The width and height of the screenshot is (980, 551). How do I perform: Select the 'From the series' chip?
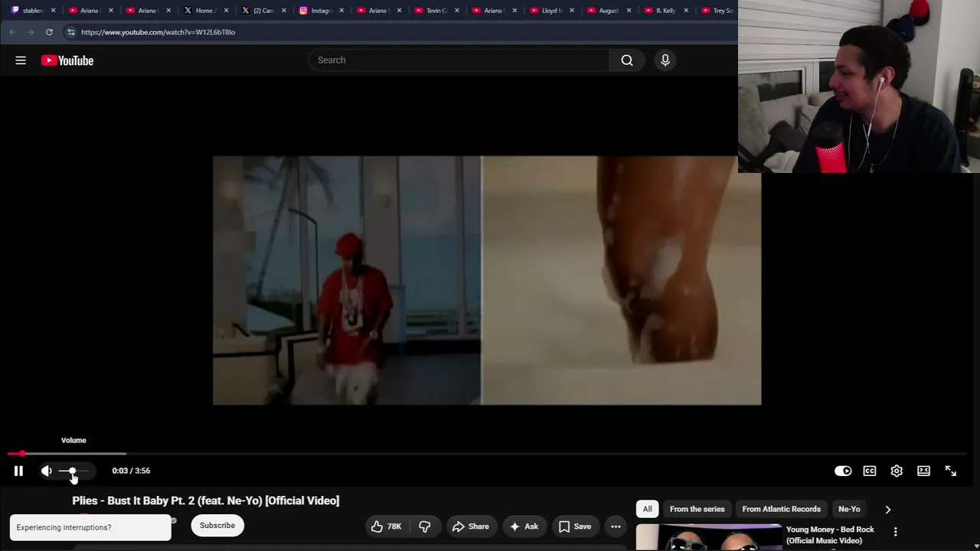pos(697,509)
